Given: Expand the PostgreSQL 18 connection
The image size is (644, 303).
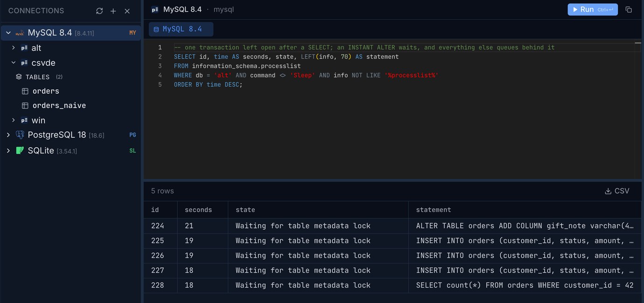Looking at the screenshot, I should click(x=8, y=135).
